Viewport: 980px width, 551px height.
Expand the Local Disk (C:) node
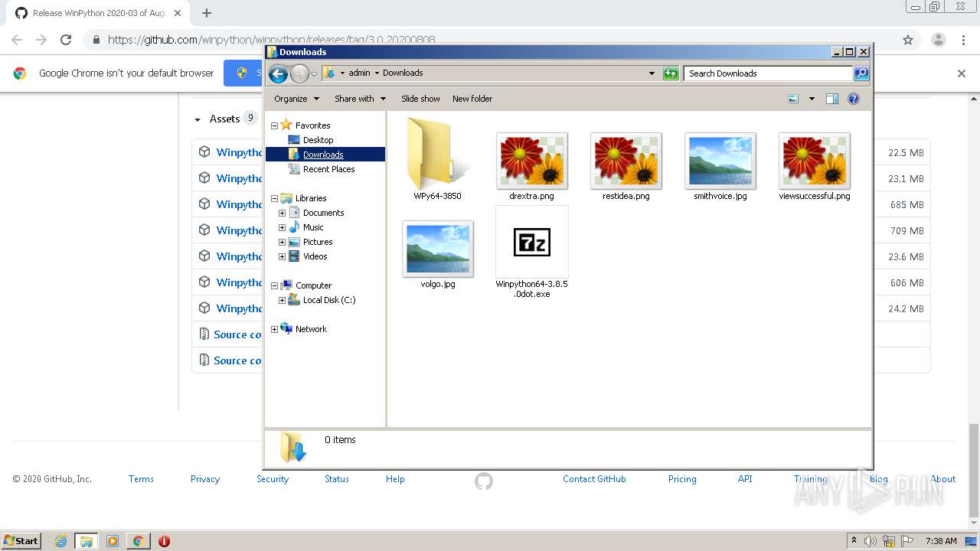click(x=282, y=300)
